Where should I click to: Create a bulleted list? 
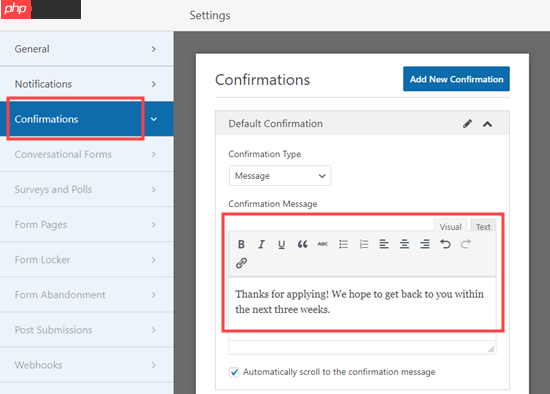(x=343, y=244)
